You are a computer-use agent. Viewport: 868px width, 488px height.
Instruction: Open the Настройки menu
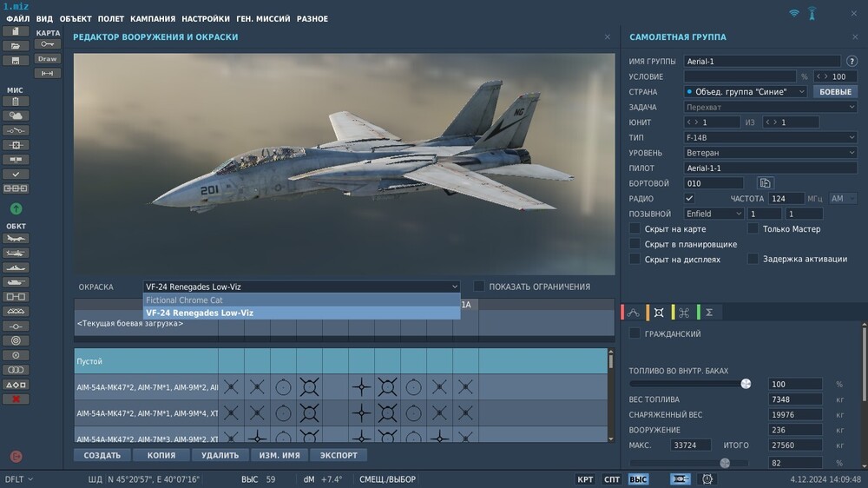coord(206,19)
